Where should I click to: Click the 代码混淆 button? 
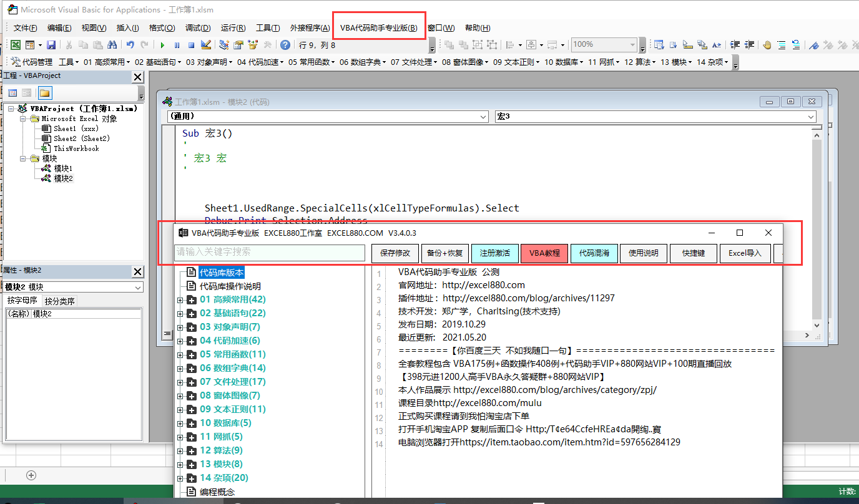click(x=594, y=253)
